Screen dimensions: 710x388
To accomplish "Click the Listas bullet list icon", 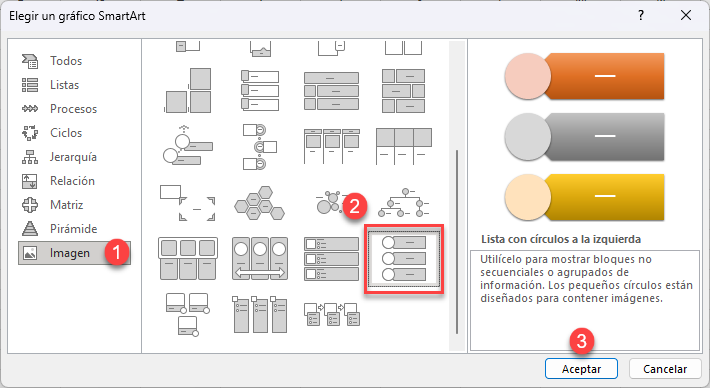I will click(x=30, y=85).
